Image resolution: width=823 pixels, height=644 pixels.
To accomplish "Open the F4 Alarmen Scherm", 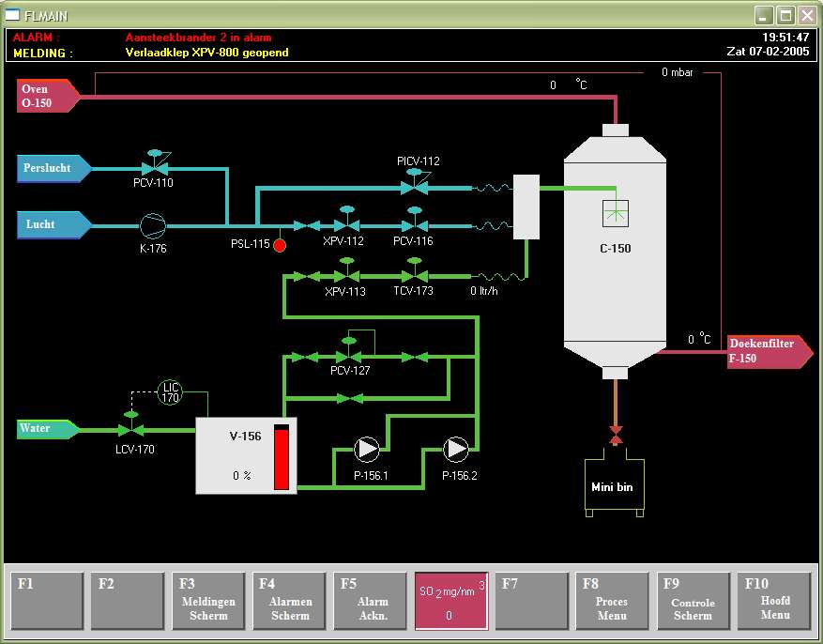I will coord(290,601).
